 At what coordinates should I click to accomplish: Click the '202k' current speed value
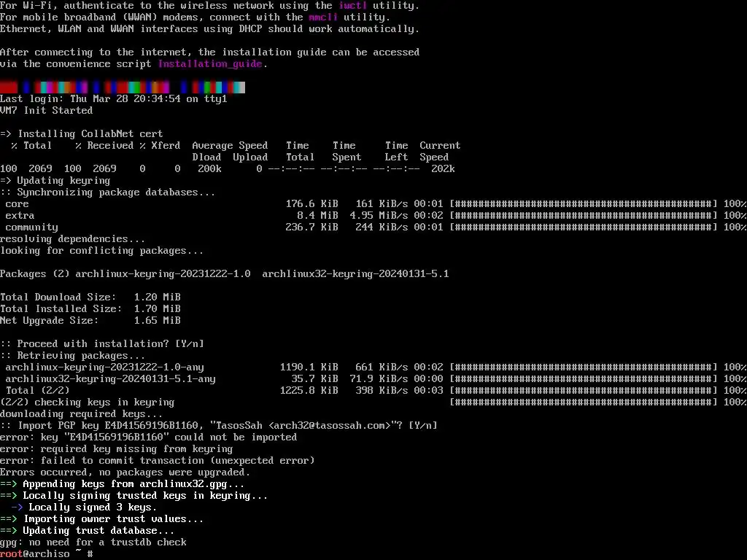tap(443, 169)
